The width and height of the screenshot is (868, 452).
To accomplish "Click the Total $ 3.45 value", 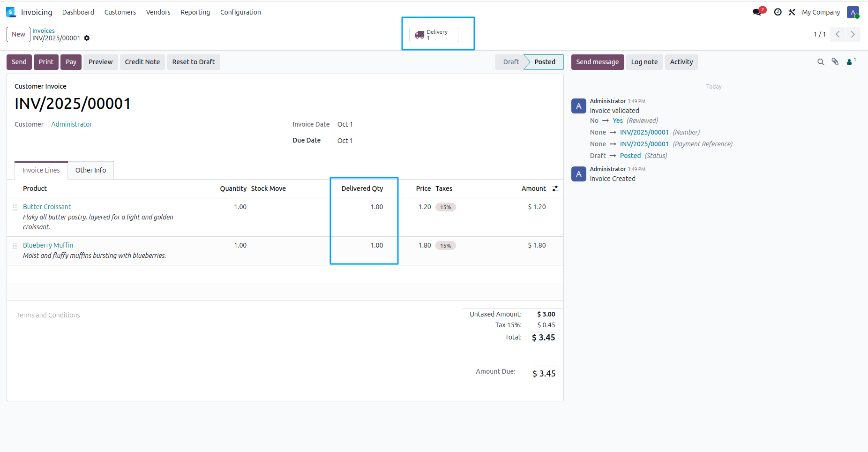I will (544, 338).
